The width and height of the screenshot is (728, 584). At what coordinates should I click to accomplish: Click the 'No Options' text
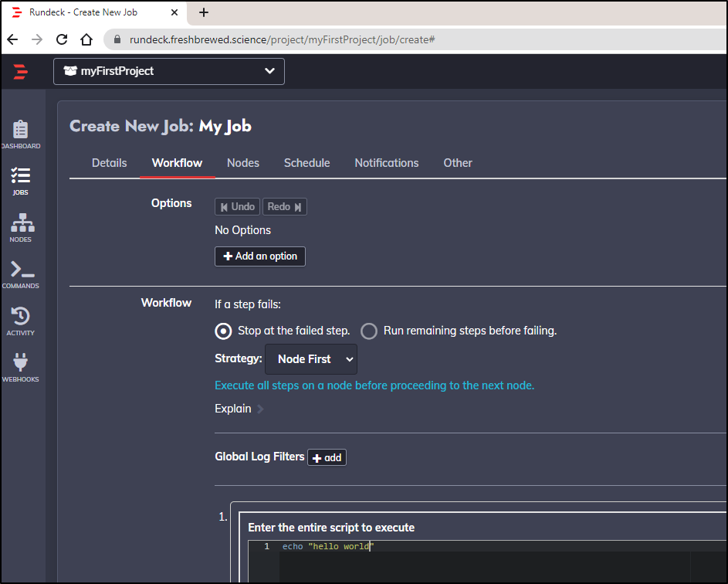(243, 230)
